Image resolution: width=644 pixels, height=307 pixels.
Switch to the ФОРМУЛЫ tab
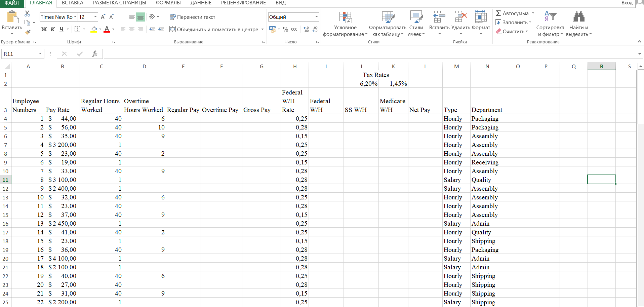pos(168,3)
